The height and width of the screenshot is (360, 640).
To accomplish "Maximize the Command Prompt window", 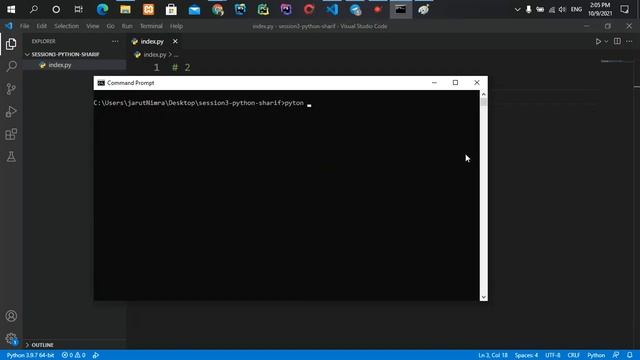I will click(456, 82).
